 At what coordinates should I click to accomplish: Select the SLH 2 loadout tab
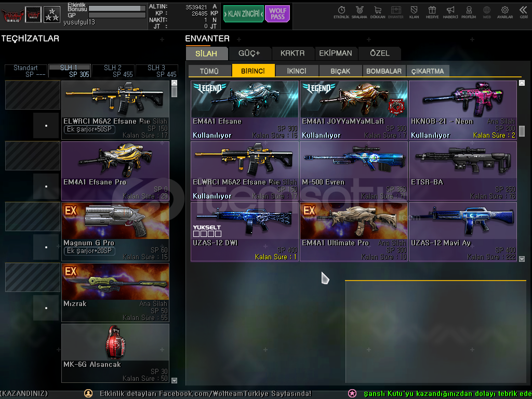(113, 71)
